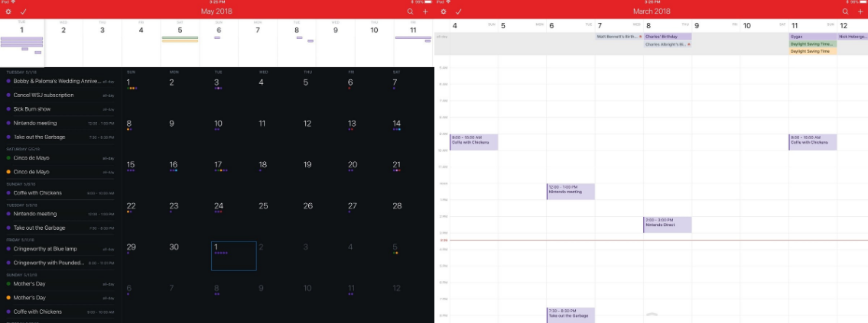Open Bobby & Paloma's Wedding Anniversary event
Viewport: 868px width, 323px height.
coord(60,81)
